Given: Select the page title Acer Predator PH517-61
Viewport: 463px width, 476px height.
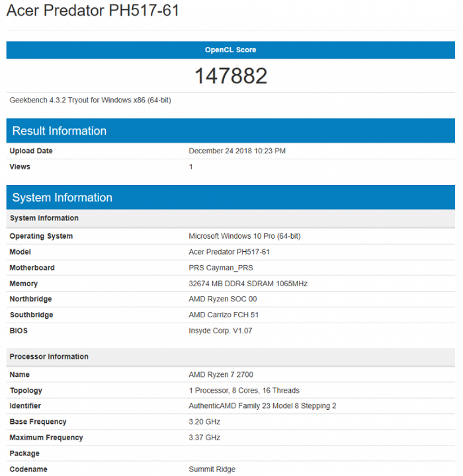Looking at the screenshot, I should coord(93,11).
